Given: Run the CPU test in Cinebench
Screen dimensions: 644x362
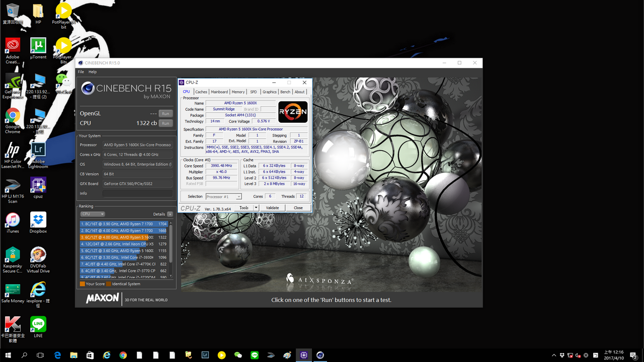Looking at the screenshot, I should coord(166,123).
